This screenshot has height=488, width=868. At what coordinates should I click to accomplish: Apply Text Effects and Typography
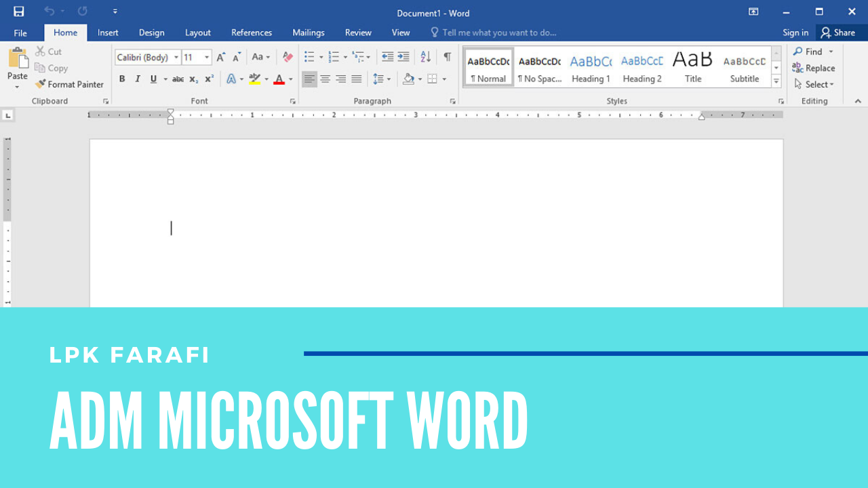pyautogui.click(x=231, y=79)
